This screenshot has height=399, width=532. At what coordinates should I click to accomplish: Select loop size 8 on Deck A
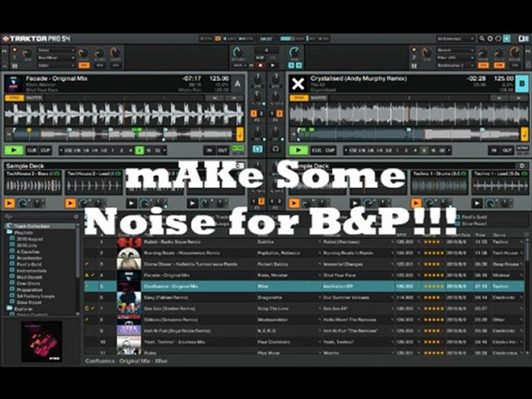pos(140,150)
